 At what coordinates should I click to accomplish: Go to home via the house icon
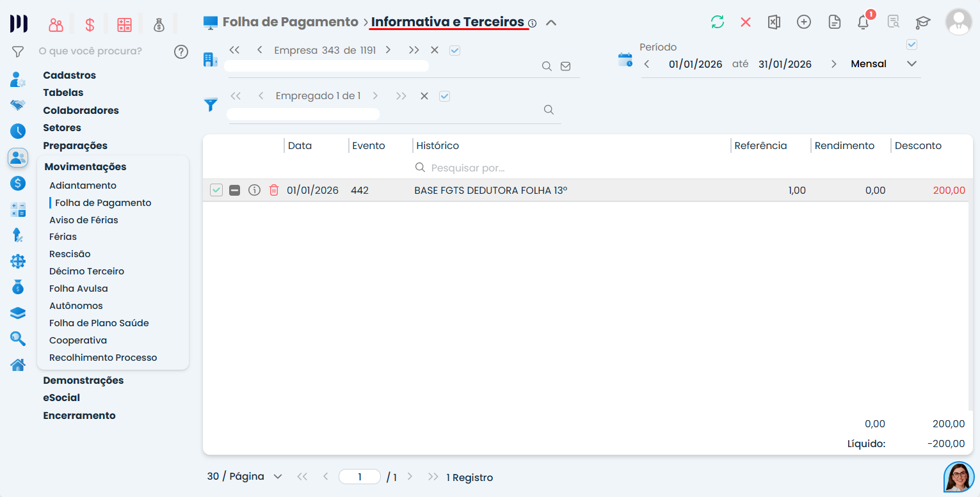click(x=18, y=365)
